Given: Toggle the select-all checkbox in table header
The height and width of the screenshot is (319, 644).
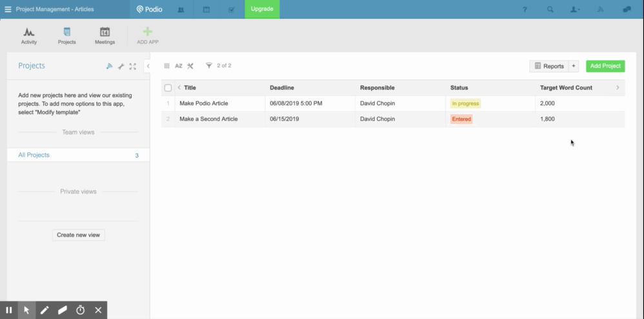Looking at the screenshot, I should click(168, 88).
